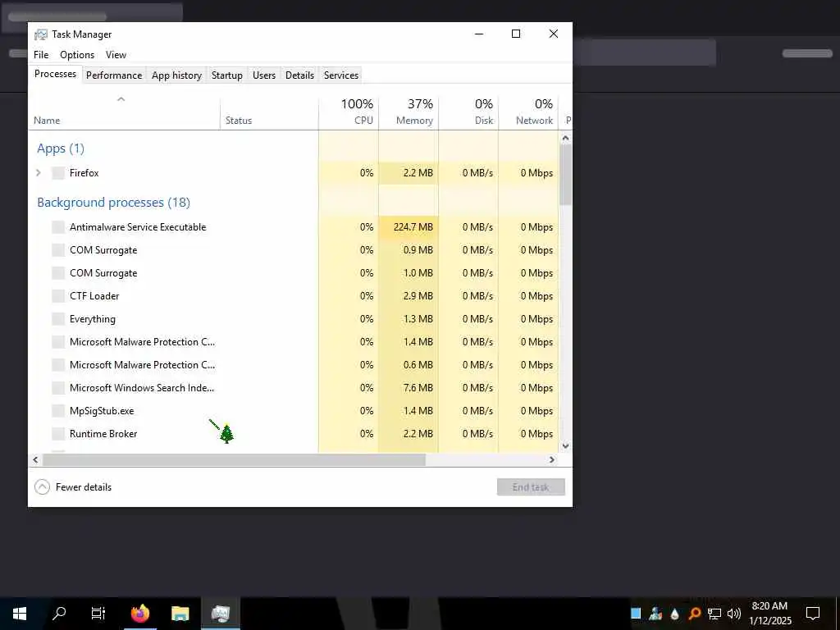
Task: Open the Options menu
Action: click(x=77, y=55)
